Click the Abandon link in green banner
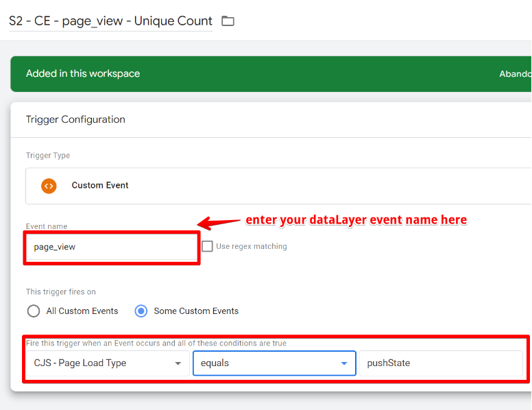 (x=515, y=73)
